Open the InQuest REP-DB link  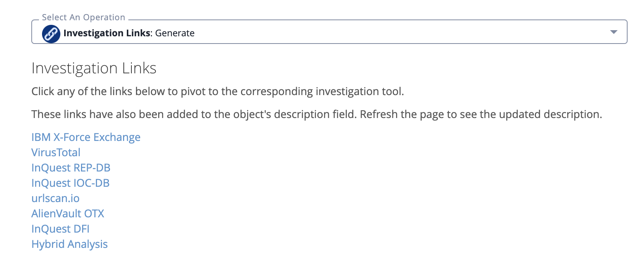(71, 168)
